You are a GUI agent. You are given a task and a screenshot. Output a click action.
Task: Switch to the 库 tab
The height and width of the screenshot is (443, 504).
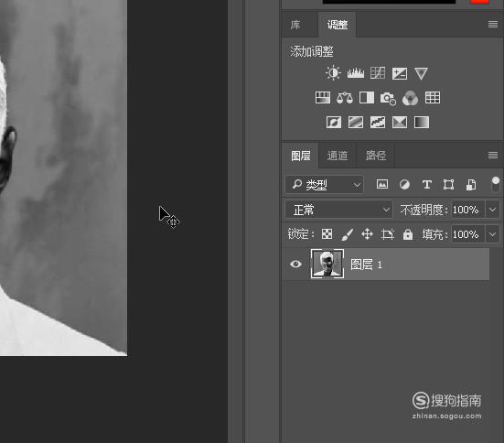point(295,25)
